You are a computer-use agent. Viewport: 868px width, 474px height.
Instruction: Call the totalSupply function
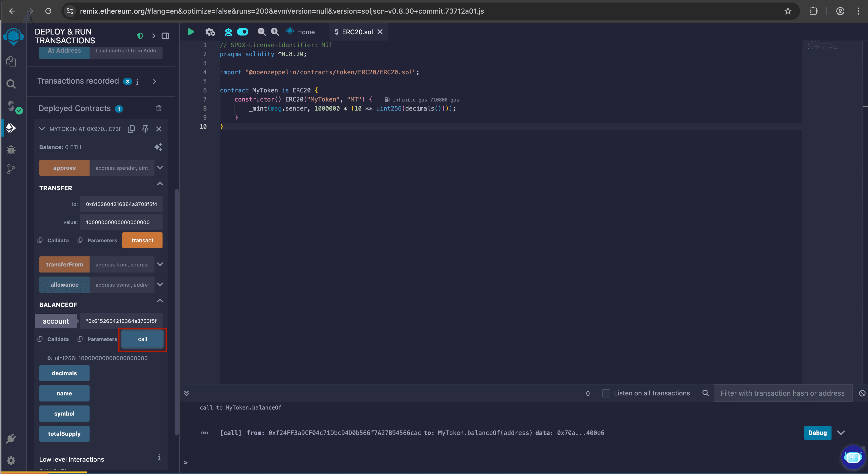coord(64,434)
